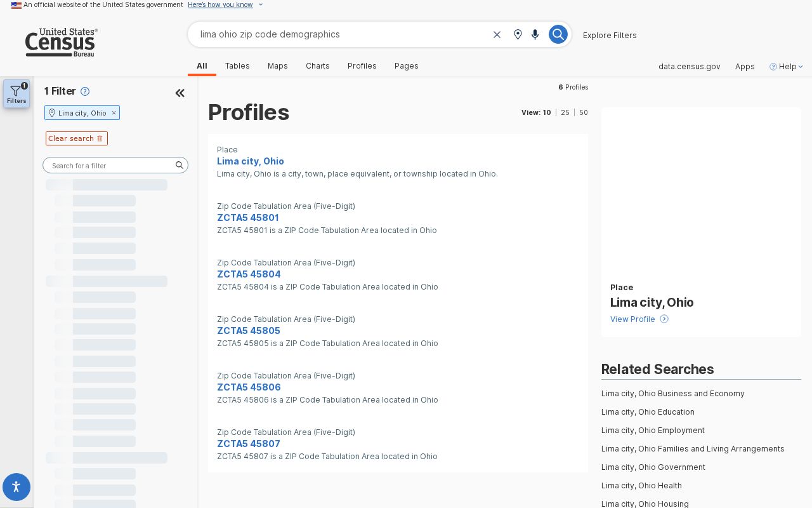Switch to the All tab
The image size is (812, 508).
point(202,66)
